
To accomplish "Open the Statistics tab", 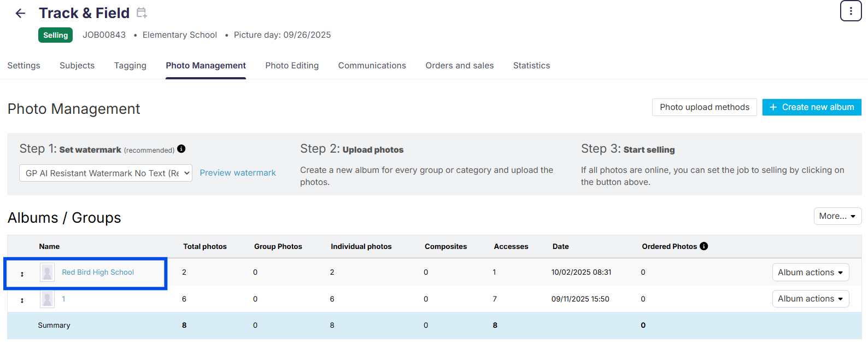I will pos(531,66).
